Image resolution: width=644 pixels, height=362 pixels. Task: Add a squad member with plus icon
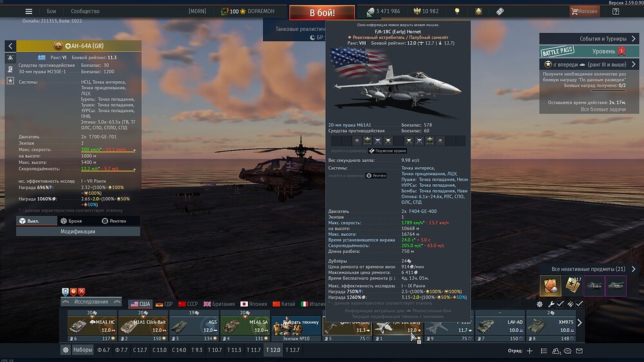pyautogui.click(x=530, y=351)
